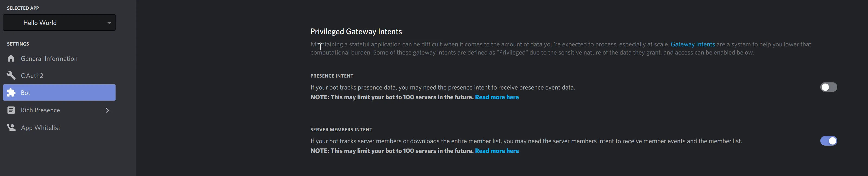Select the Bot label in the sidebar
The height and width of the screenshot is (176, 868).
pyautogui.click(x=25, y=93)
